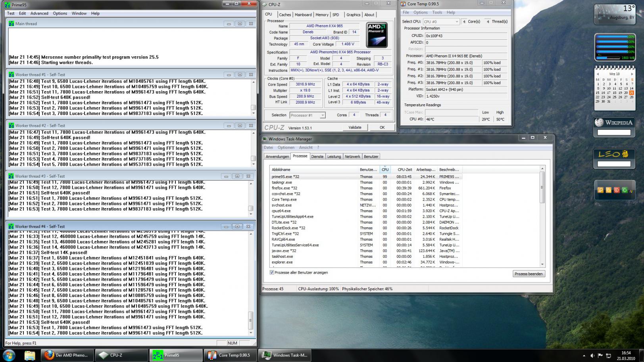Click the Windows Start orb
Screen dimensions: 644x362
pyautogui.click(x=9, y=355)
